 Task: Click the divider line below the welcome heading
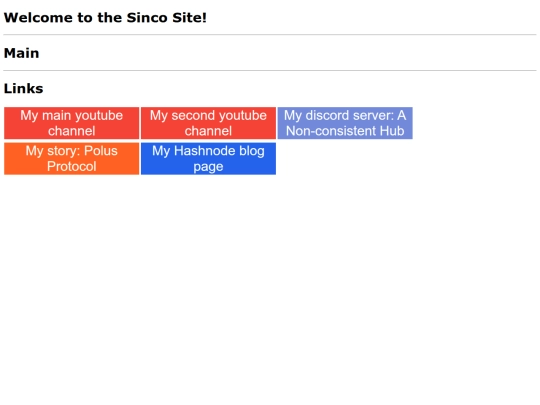(x=270, y=35)
